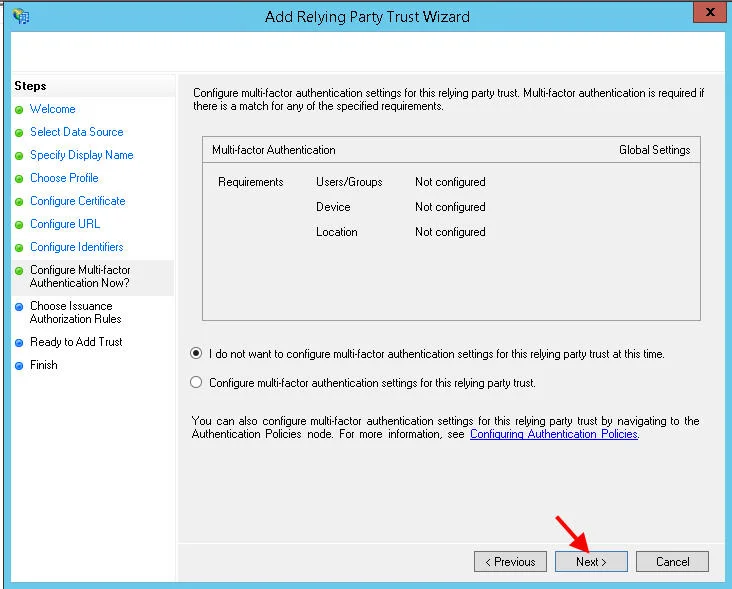732x589 pixels.
Task: Select 'Configure multi-factor authentication settings' radio
Action: [196, 382]
